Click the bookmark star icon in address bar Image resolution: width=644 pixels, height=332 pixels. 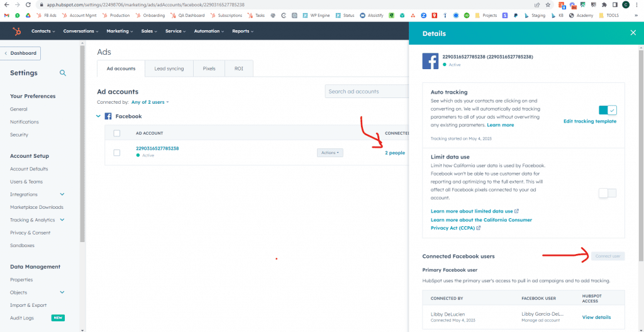click(548, 4)
